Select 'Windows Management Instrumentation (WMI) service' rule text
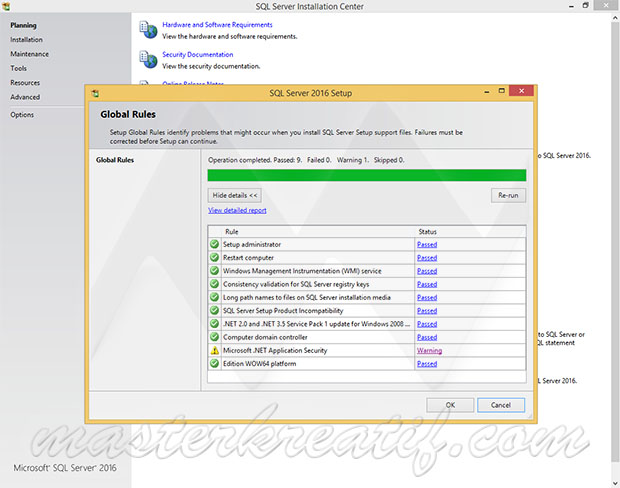The height and width of the screenshot is (488, 620). (302, 271)
